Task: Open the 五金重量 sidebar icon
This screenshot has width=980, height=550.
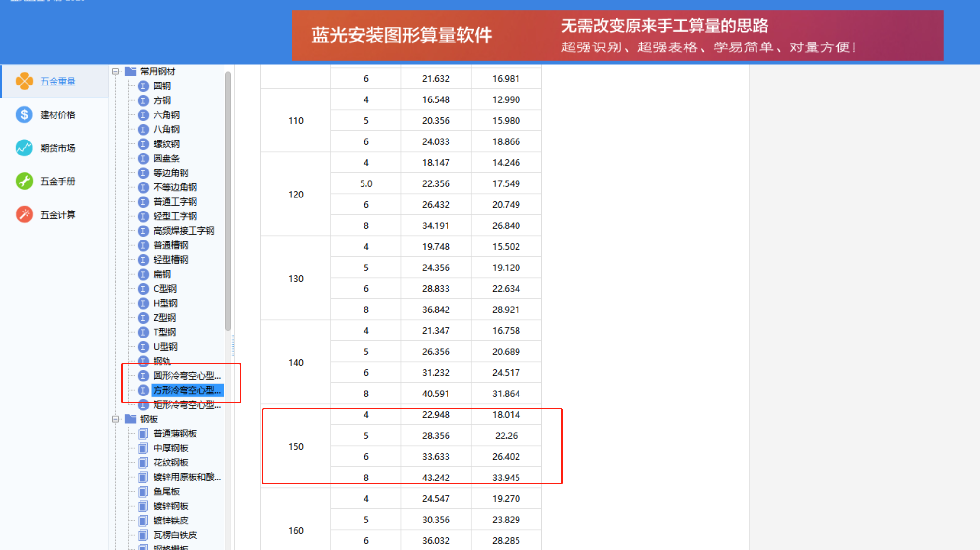Action: pyautogui.click(x=24, y=81)
